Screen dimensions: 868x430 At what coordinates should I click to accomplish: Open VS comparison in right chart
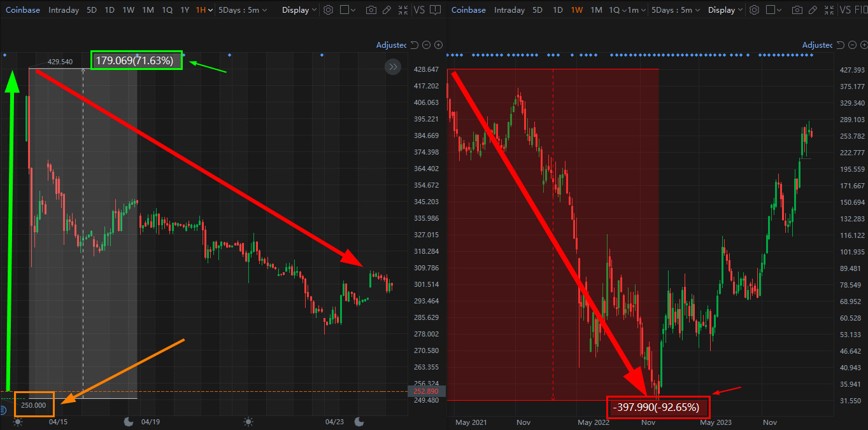click(x=845, y=10)
